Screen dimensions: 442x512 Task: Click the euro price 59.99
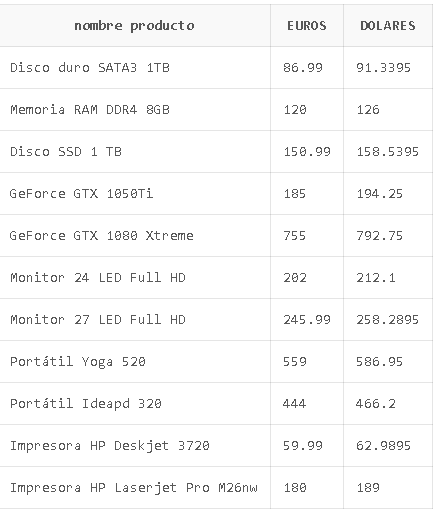303,446
